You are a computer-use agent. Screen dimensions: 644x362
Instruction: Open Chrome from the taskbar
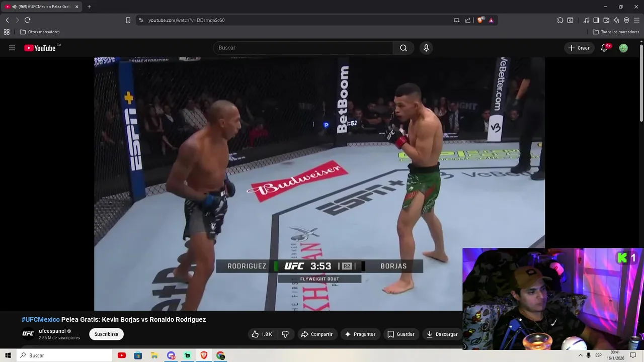220,355
